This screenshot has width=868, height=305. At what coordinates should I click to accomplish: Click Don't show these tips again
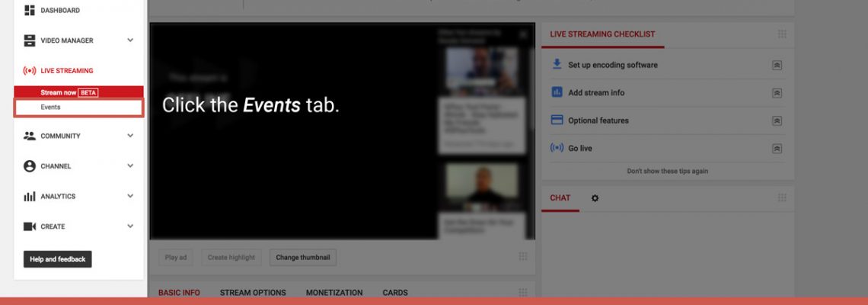click(x=667, y=172)
